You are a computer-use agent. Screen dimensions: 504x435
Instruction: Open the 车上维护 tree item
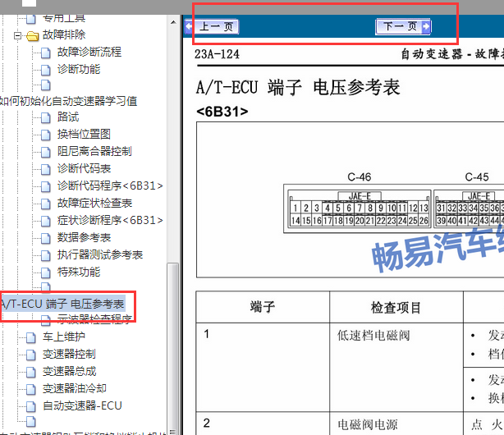click(64, 337)
